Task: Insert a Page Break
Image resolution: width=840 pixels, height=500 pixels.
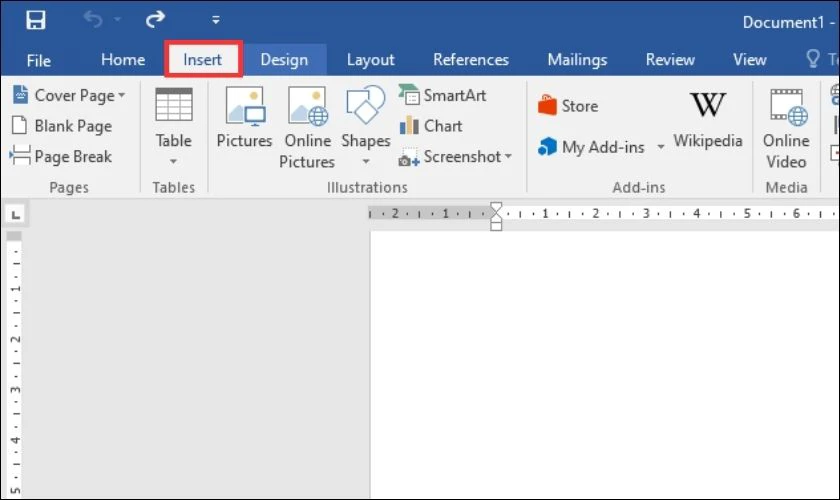Action: tap(62, 156)
